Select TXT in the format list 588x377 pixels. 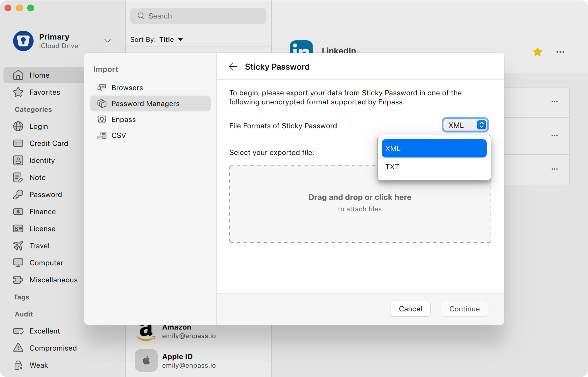[434, 167]
